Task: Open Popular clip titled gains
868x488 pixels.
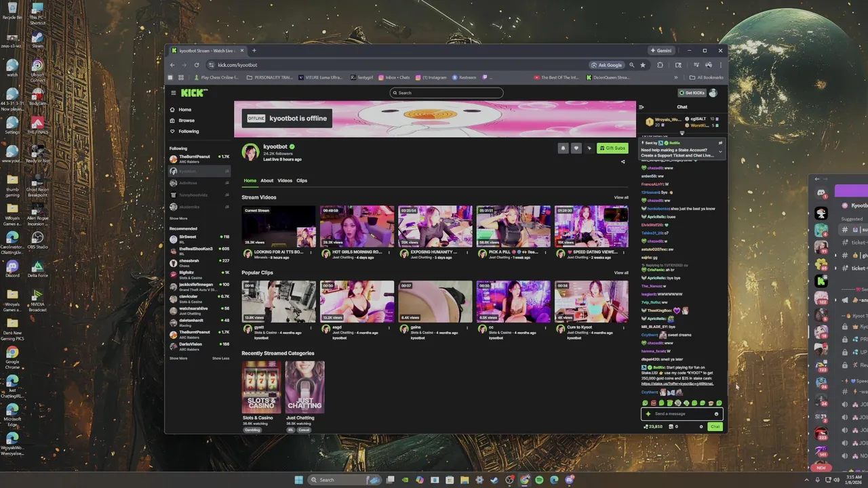Action: click(435, 302)
